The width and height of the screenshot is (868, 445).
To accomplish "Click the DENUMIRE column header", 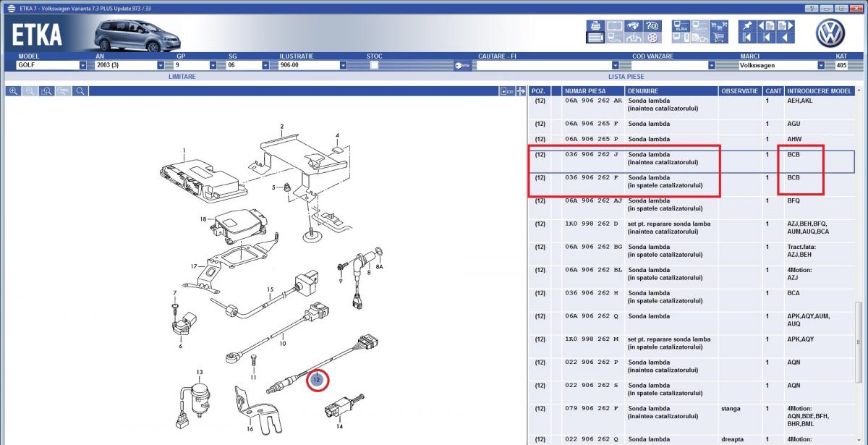I will pyautogui.click(x=672, y=91).
